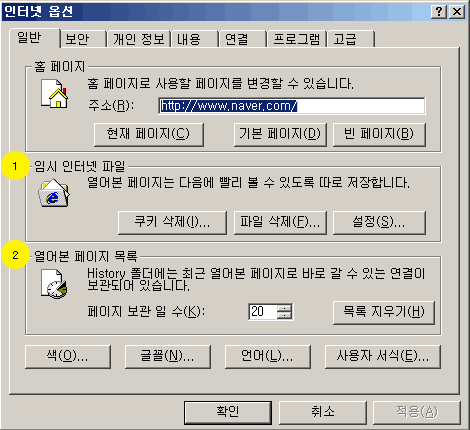This screenshot has width=470, height=430.
Task: Click the home page address field
Action: coord(292,106)
